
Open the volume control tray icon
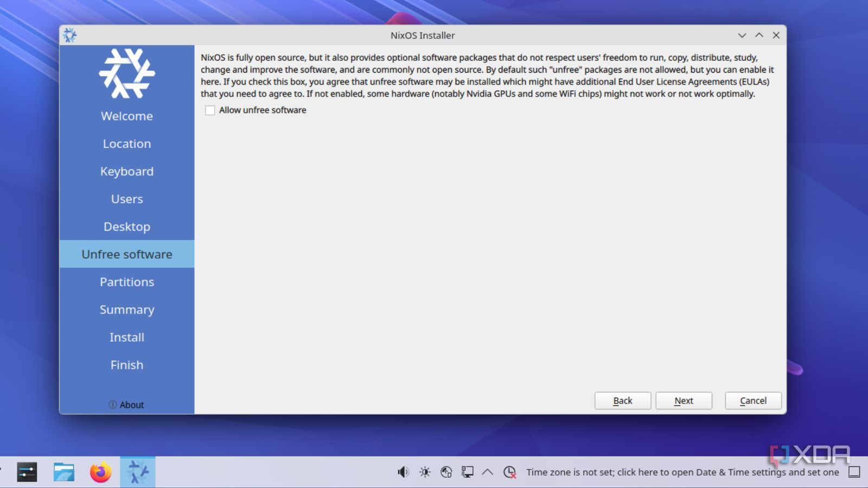point(403,472)
